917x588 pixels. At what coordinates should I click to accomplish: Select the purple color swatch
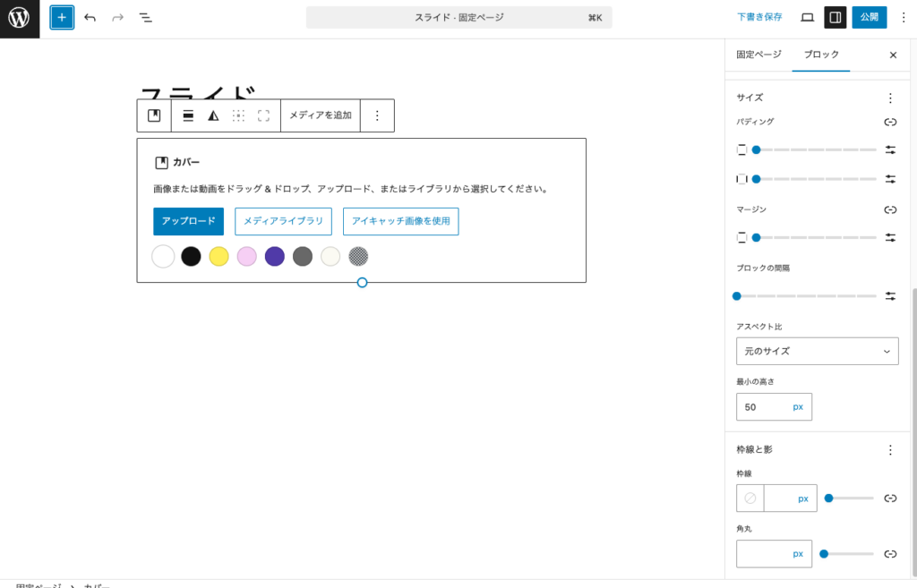[275, 257]
